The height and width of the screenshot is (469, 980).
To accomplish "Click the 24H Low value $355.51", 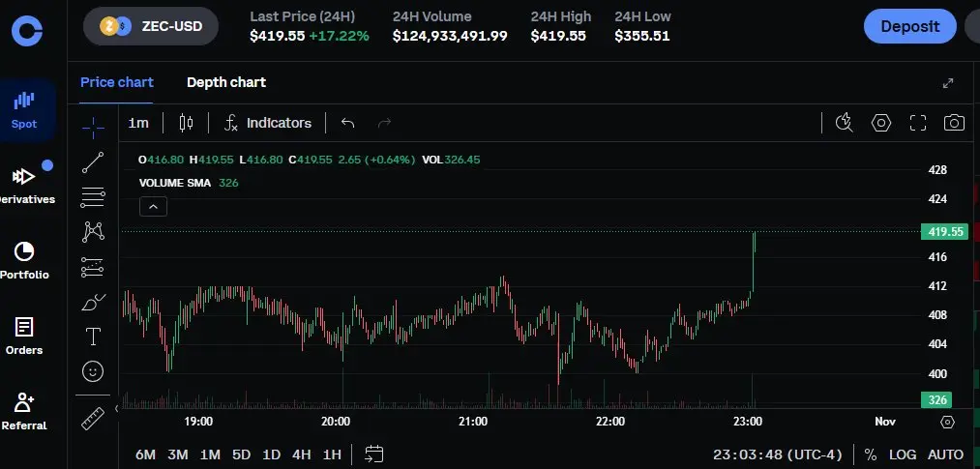I will pyautogui.click(x=641, y=36).
